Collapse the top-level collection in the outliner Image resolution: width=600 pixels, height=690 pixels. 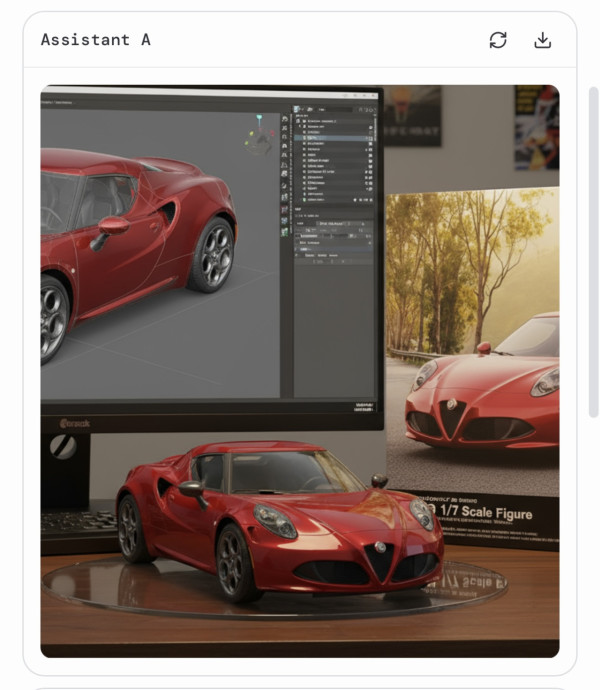tap(299, 121)
